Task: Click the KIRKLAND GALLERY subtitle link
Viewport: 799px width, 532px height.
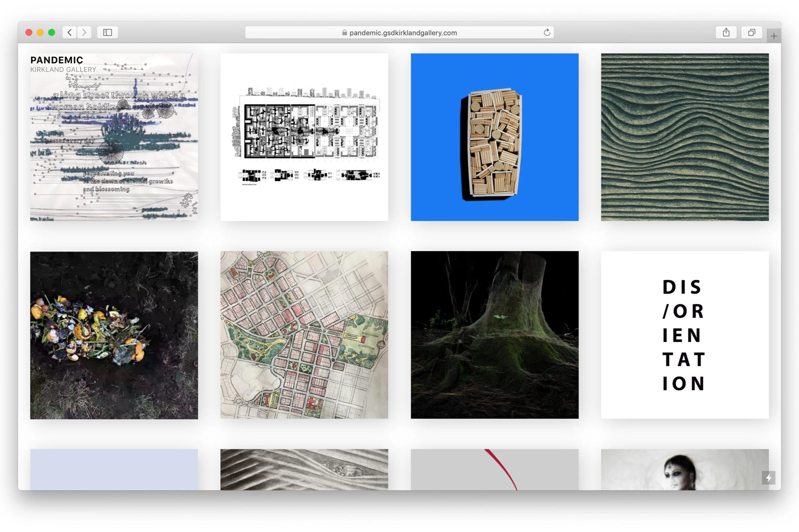Action: pyautogui.click(x=63, y=69)
